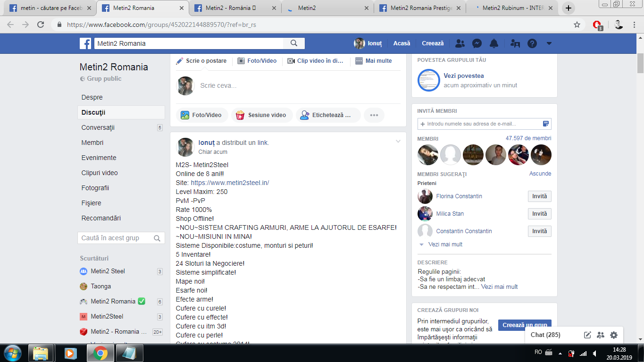Image resolution: width=644 pixels, height=362 pixels.
Task: Open chat settings gear icon
Action: point(613,335)
